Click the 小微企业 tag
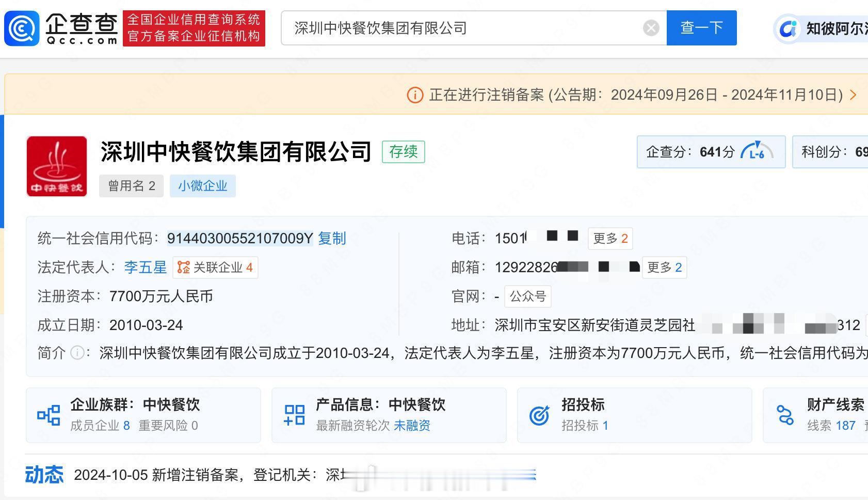This screenshot has height=500, width=868. 202,186
